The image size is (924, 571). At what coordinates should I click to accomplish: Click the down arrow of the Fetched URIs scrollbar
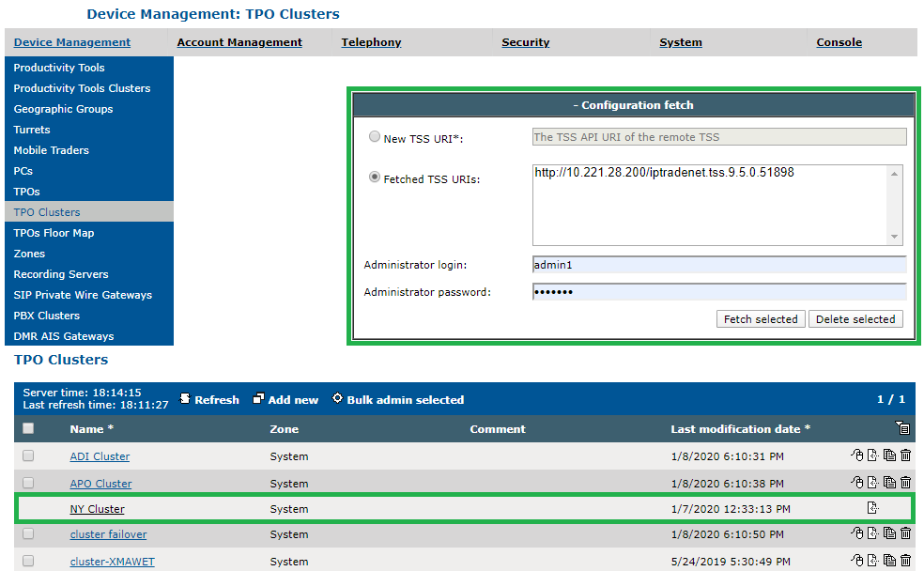click(x=895, y=237)
